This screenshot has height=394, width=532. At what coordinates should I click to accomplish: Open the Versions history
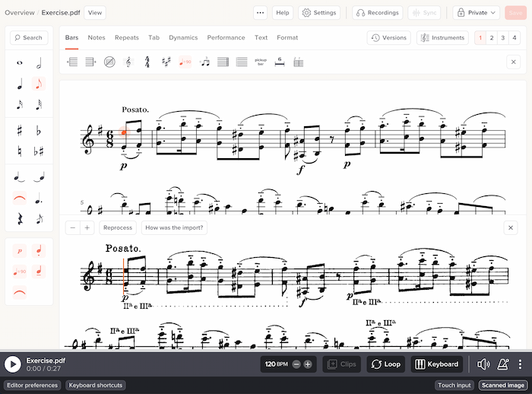[x=389, y=38]
